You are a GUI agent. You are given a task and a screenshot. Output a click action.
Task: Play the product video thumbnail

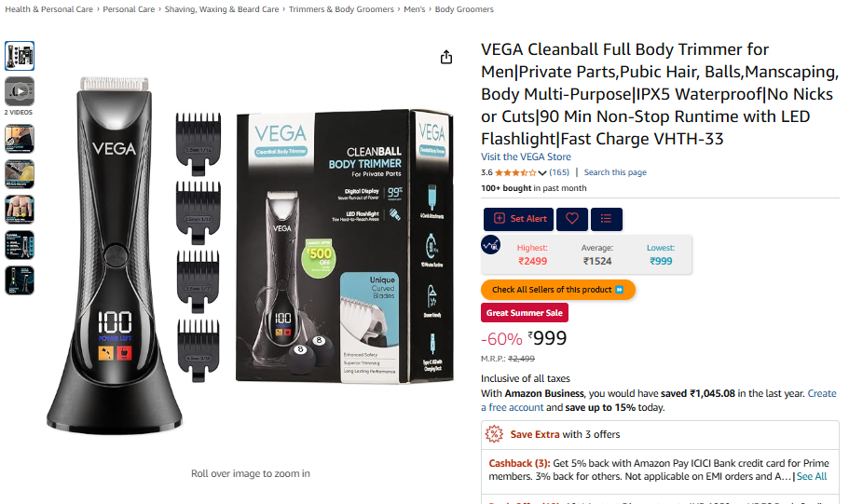20,91
